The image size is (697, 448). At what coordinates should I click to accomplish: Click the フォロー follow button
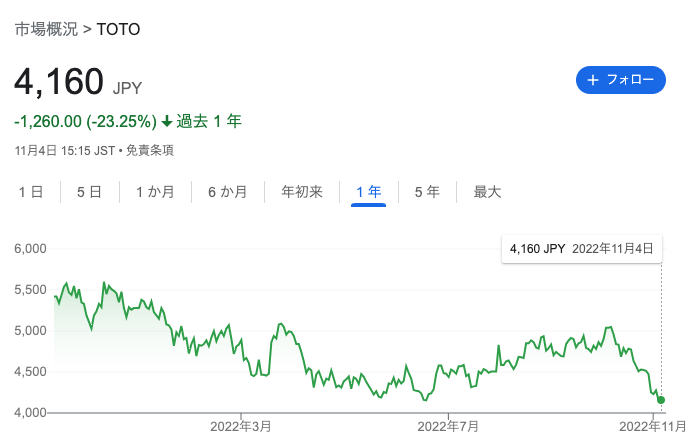pos(621,80)
